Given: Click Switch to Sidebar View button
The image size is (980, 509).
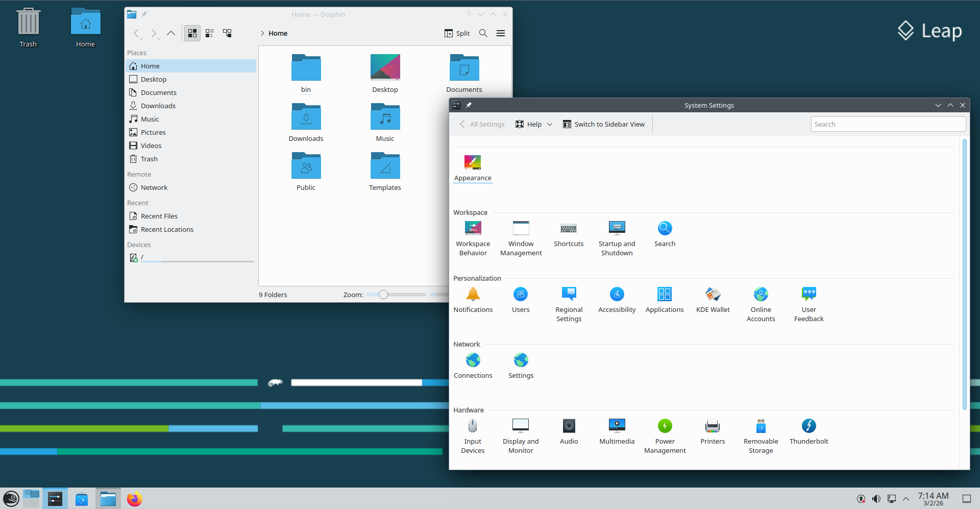Looking at the screenshot, I should click(x=603, y=124).
